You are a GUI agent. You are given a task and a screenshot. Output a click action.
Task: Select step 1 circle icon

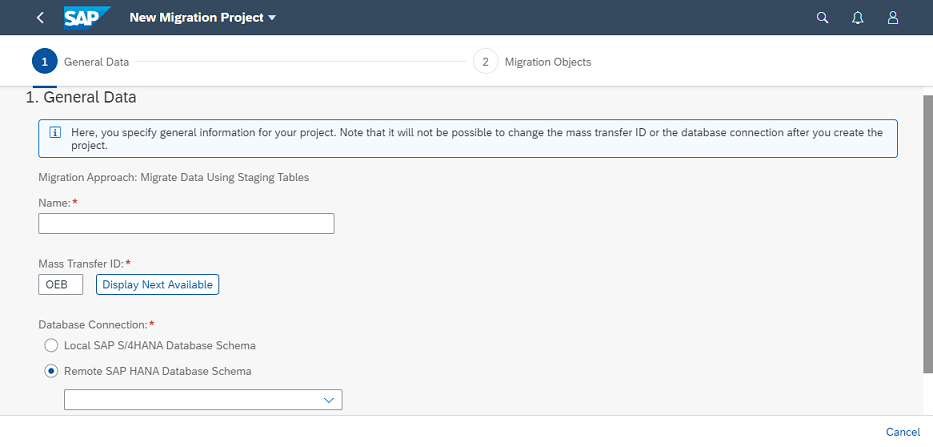(x=45, y=62)
